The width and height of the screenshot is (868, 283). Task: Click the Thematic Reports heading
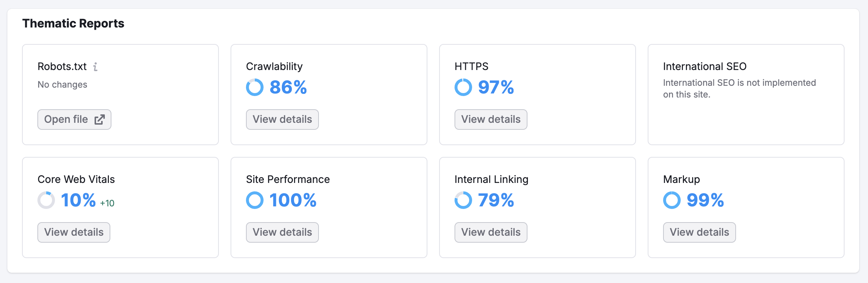[73, 23]
